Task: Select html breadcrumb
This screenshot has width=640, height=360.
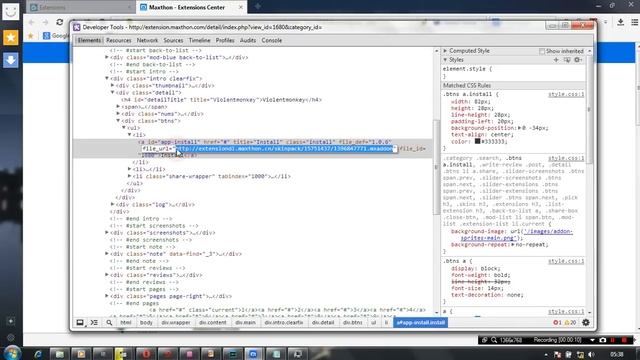Action: pos(126,322)
